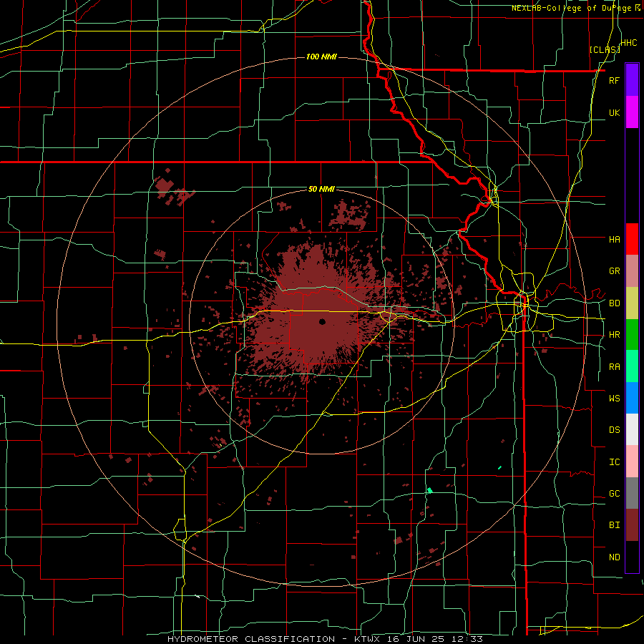644x644 pixels.
Task: Choose the white DS color swatch
Action: [632, 429]
